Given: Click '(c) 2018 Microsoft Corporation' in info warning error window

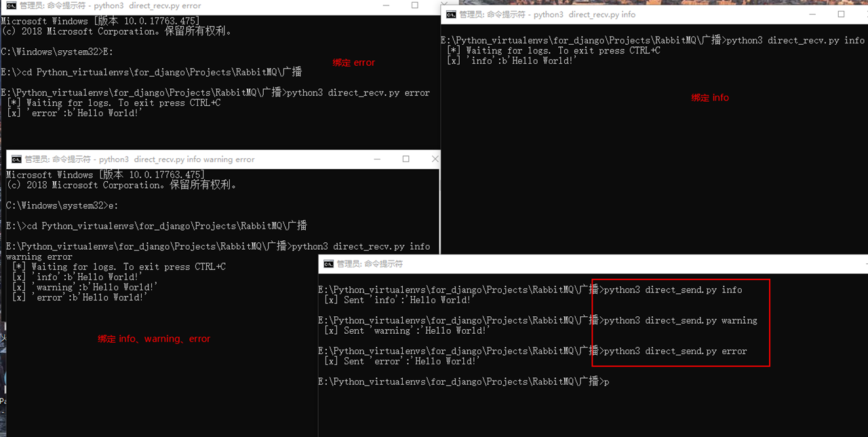Looking at the screenshot, I should tap(121, 185).
